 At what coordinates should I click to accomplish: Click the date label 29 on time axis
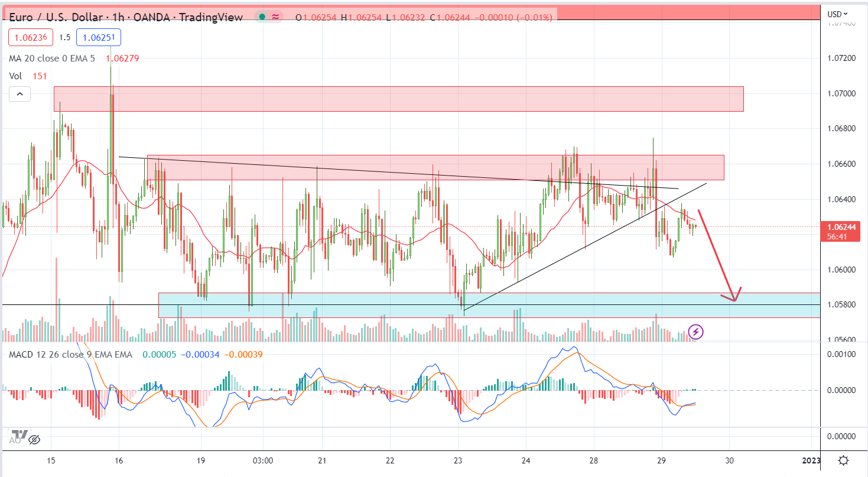(661, 460)
